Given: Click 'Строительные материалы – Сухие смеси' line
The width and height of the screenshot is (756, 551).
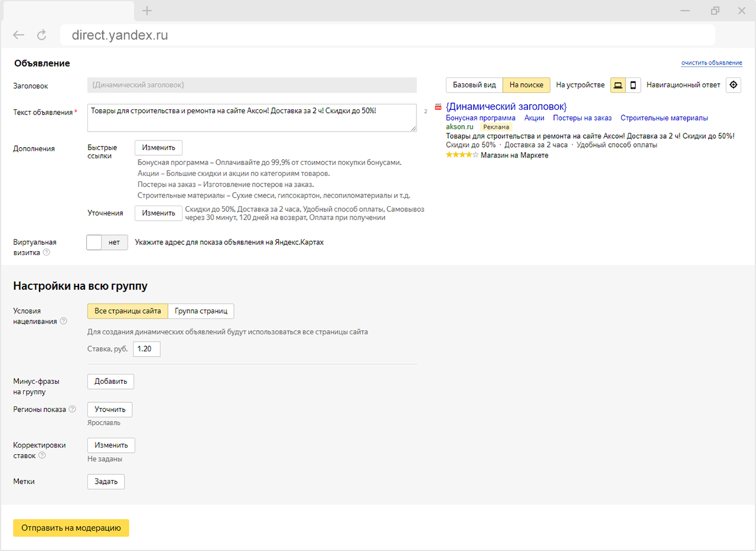Looking at the screenshot, I should 273,195.
